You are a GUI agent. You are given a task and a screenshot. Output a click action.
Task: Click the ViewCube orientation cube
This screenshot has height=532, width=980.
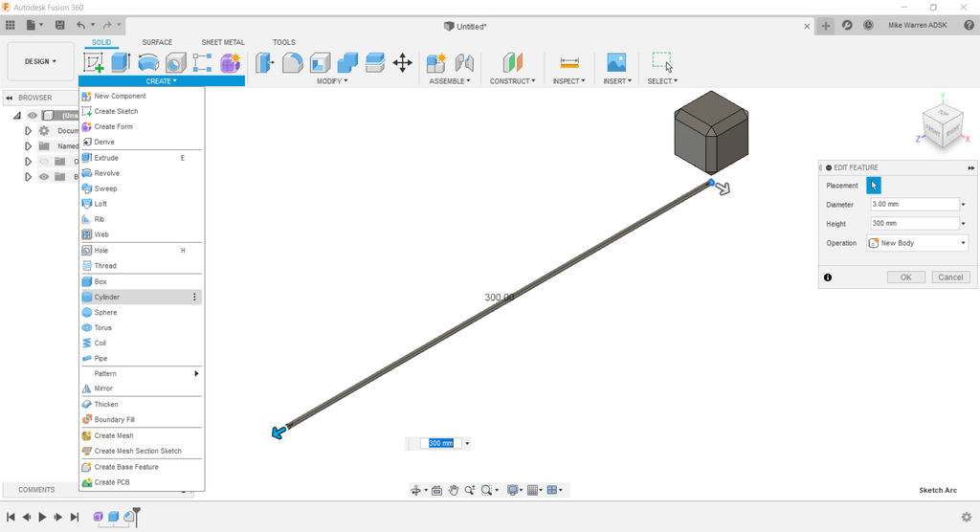943,127
